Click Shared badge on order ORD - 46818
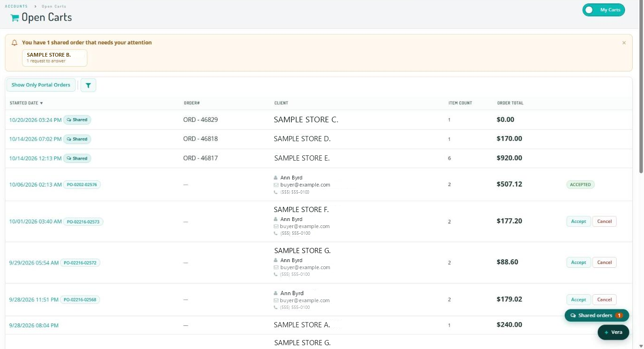The height and width of the screenshot is (349, 644). point(77,139)
